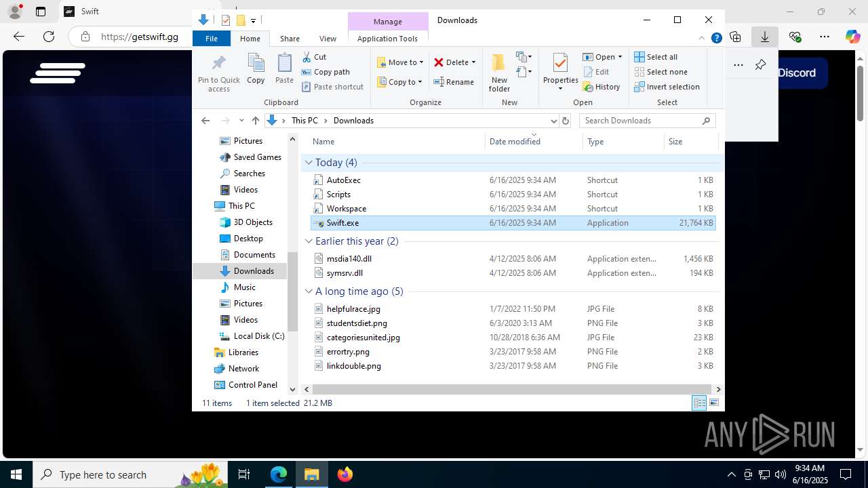Navigate back in File Explorer
This screenshot has width=868, height=488.
point(205,121)
